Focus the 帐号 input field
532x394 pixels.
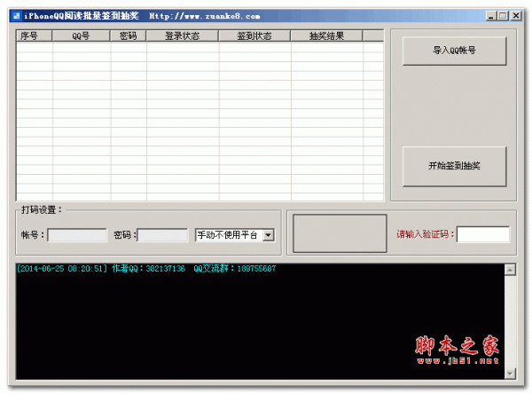point(77,235)
